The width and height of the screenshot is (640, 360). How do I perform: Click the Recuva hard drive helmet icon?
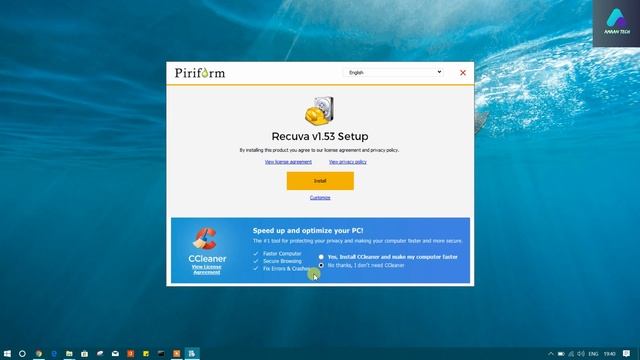tap(320, 111)
